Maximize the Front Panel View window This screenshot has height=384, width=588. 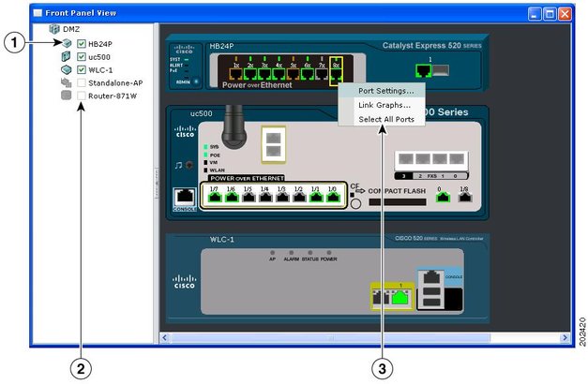pos(550,14)
